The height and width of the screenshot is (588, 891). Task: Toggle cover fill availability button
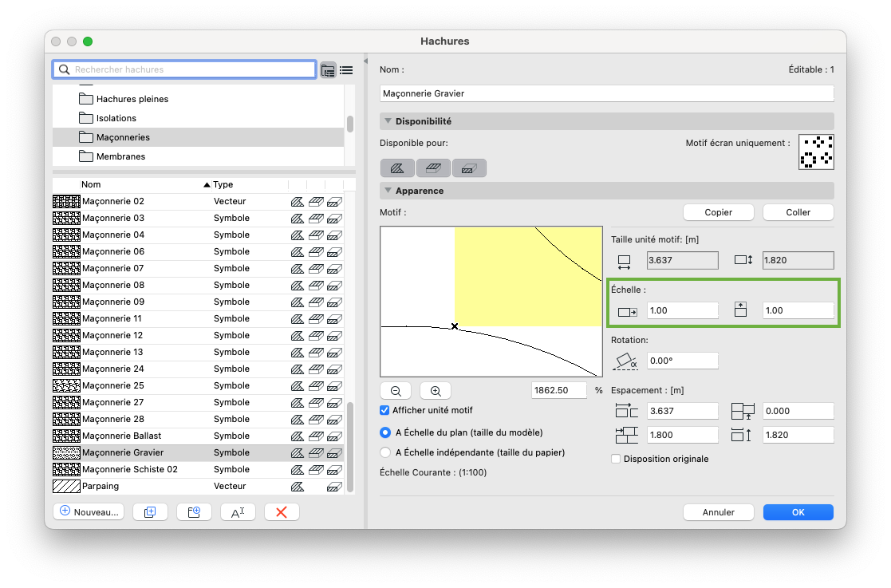[x=433, y=168]
